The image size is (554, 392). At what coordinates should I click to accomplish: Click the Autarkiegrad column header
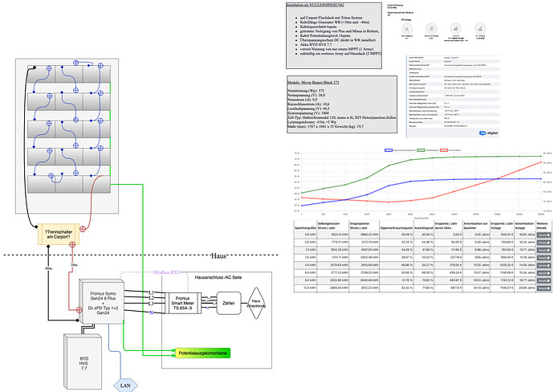423,228
